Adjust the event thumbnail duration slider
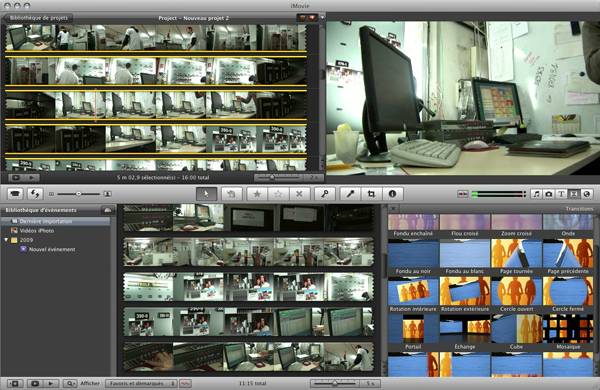Screen dimensions: 600x390 [x=335, y=383]
